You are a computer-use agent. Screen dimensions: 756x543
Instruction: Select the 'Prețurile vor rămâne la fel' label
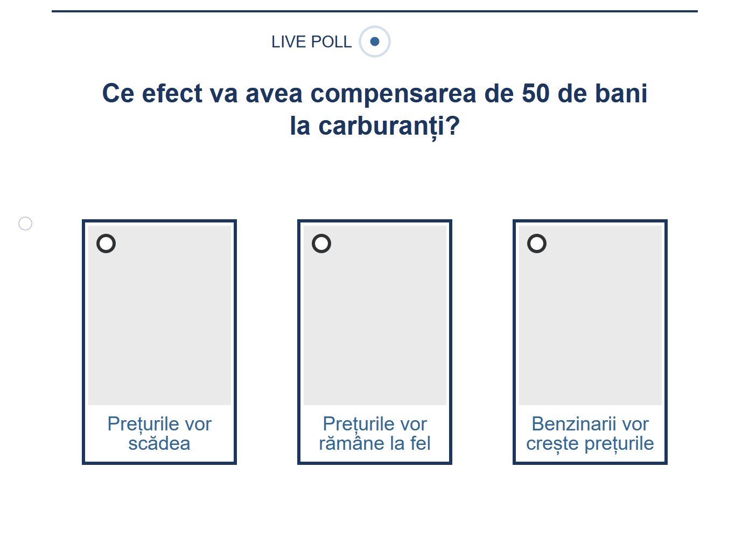click(375, 434)
